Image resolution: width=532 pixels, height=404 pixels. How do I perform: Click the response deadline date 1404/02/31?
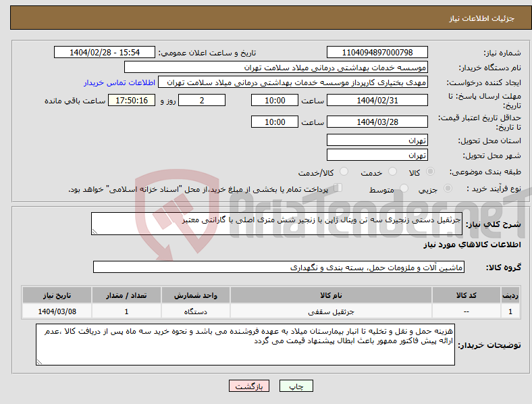coord(377,101)
